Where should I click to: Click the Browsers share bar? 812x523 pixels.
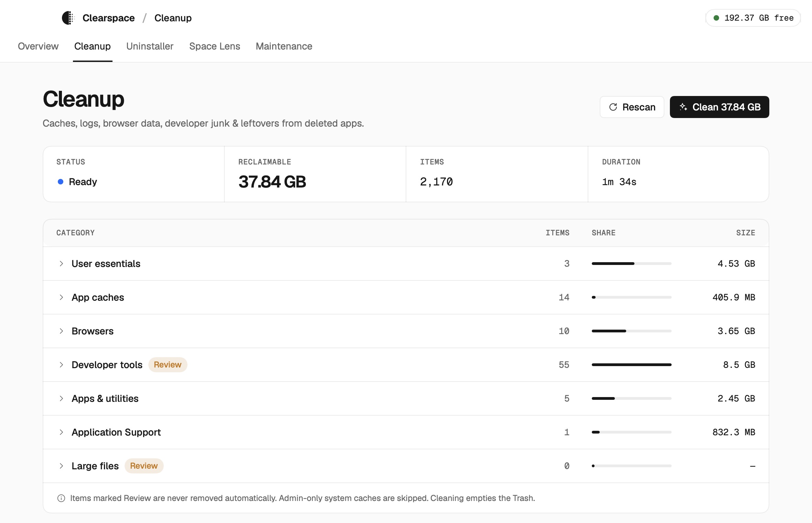click(x=631, y=331)
